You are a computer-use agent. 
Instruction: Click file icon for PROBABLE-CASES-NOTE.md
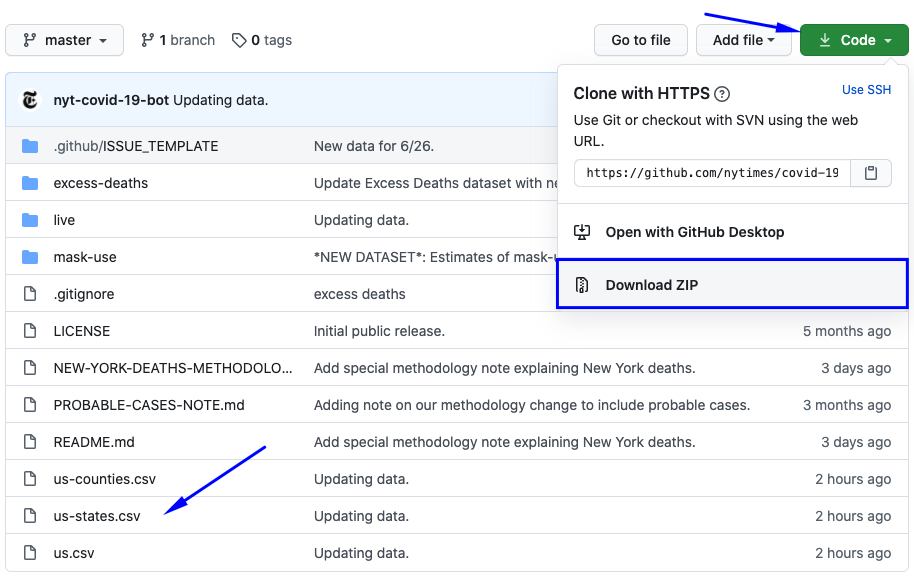[x=30, y=405]
